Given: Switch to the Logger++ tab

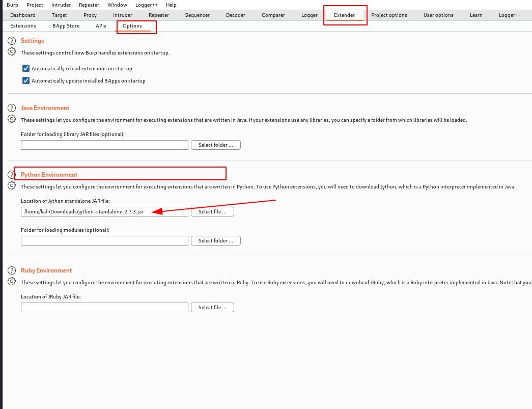Looking at the screenshot, I should coord(510,15).
